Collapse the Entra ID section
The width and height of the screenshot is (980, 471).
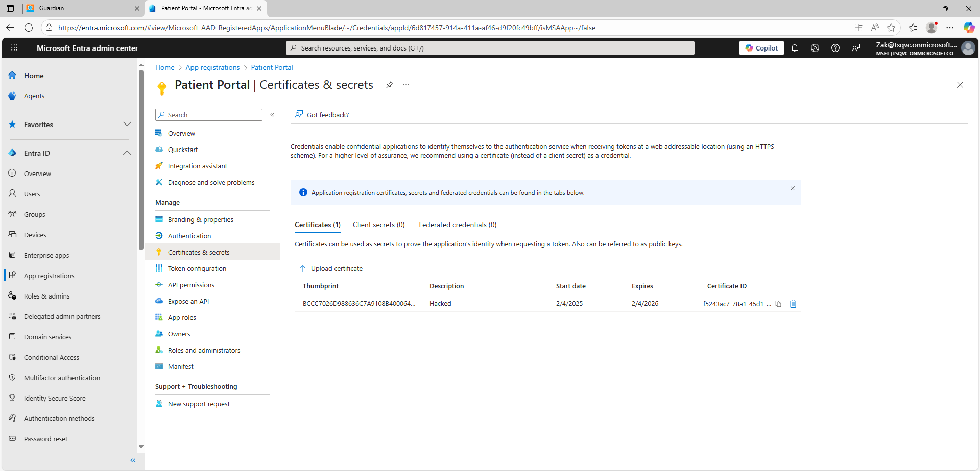click(127, 153)
